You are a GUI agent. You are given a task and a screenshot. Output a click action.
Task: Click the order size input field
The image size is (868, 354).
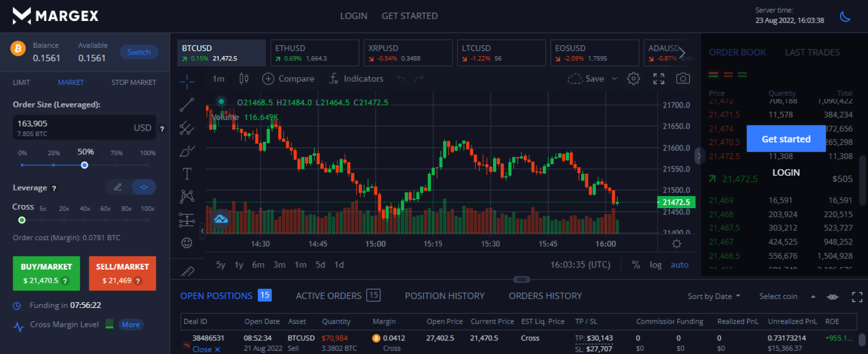[x=73, y=127]
